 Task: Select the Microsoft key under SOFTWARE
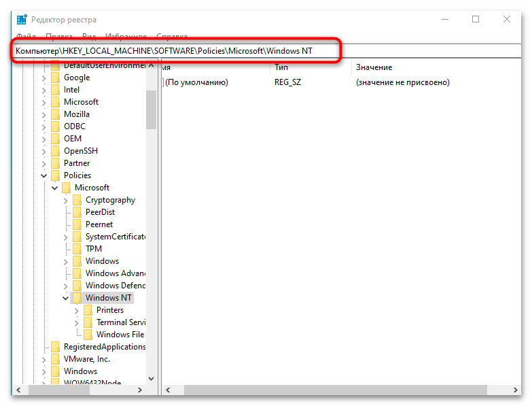tap(81, 102)
